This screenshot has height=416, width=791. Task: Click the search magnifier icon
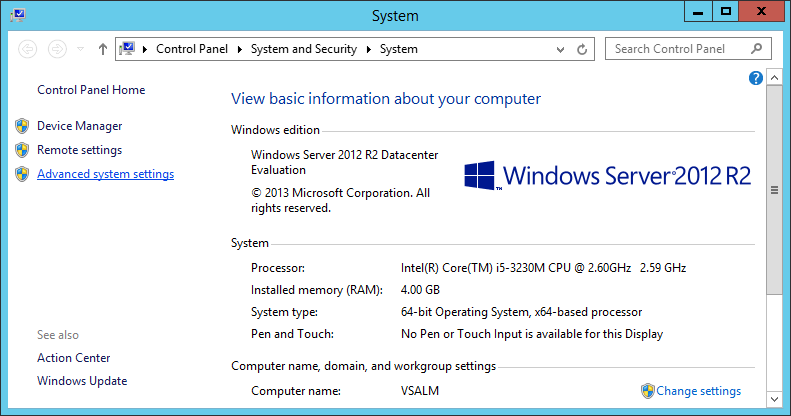tap(756, 49)
